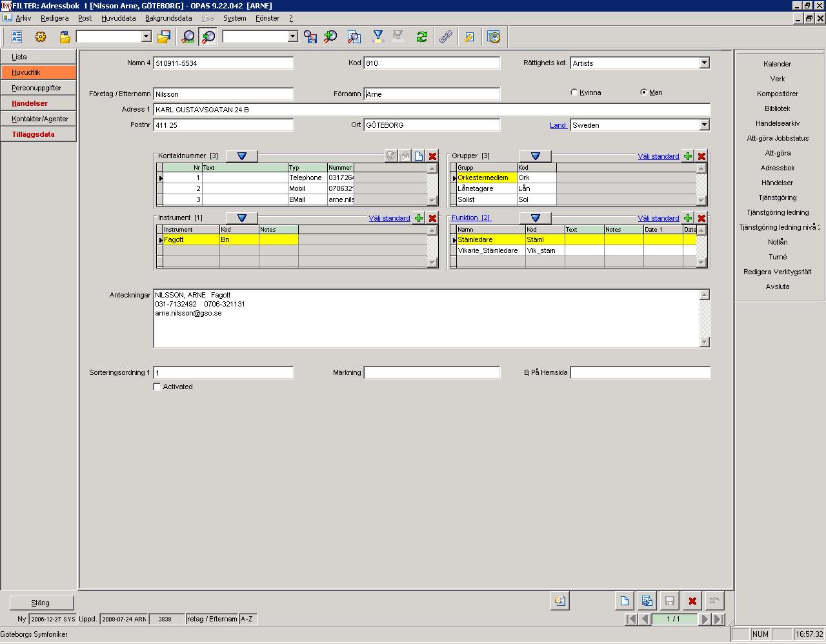Image resolution: width=826 pixels, height=644 pixels.
Task: Switch to the Händelser tab on left
Action: click(38, 103)
